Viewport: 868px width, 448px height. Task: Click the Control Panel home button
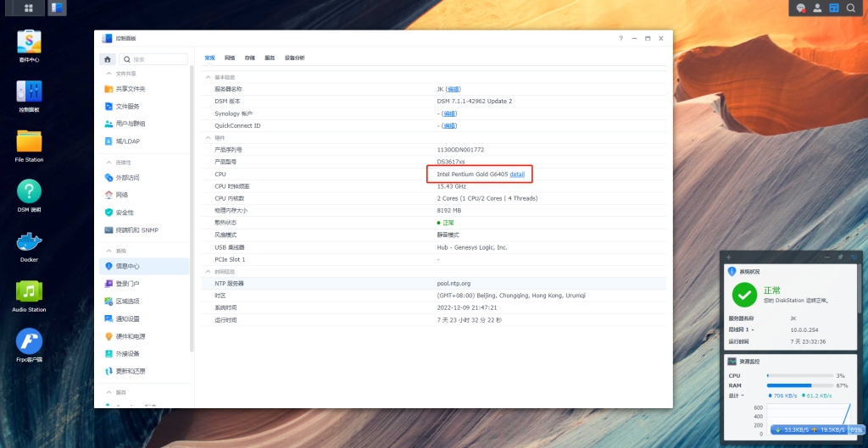(108, 59)
